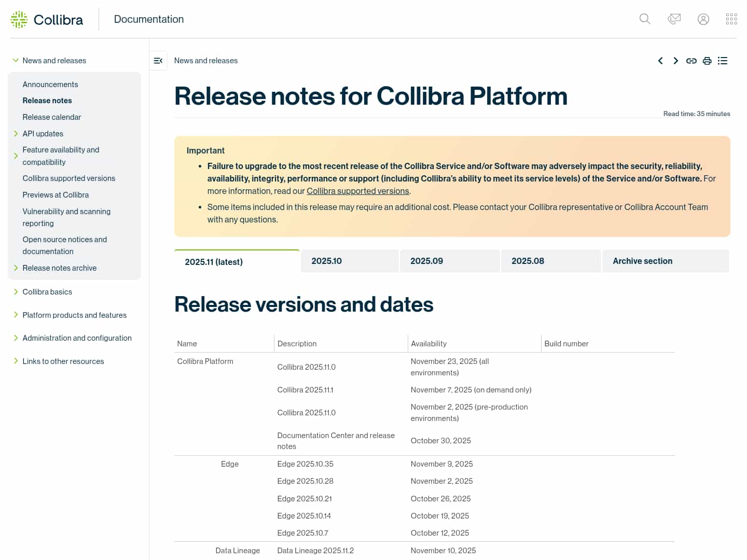Expand Release notes archive chevron

pos(16,268)
